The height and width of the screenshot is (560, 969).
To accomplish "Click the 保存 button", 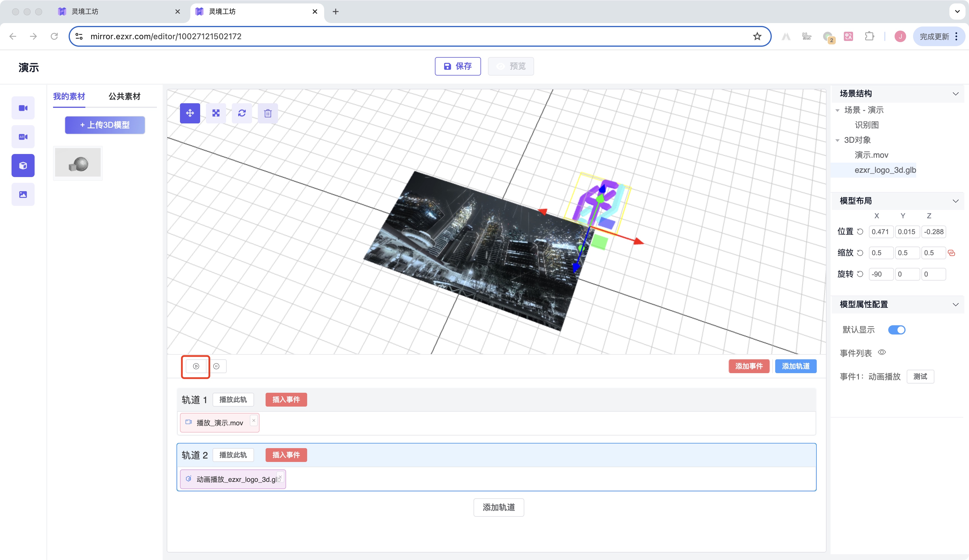I will click(x=458, y=66).
